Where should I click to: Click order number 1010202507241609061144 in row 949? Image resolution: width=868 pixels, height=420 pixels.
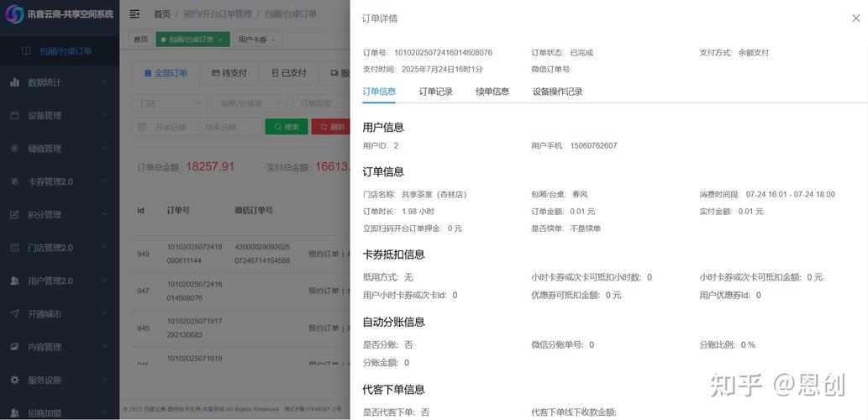(x=194, y=254)
